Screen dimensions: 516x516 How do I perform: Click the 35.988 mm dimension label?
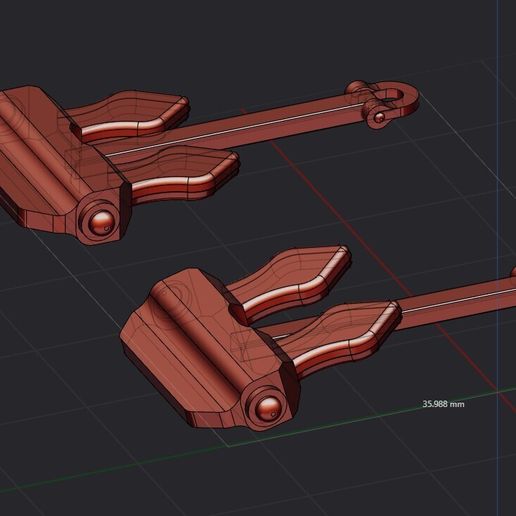tap(443, 404)
